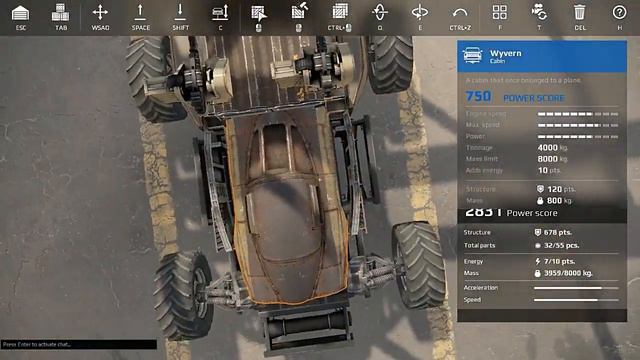The height and width of the screenshot is (360, 640).
Task: Click the move-up arrow icon labeled SPACE
Action: (x=140, y=12)
